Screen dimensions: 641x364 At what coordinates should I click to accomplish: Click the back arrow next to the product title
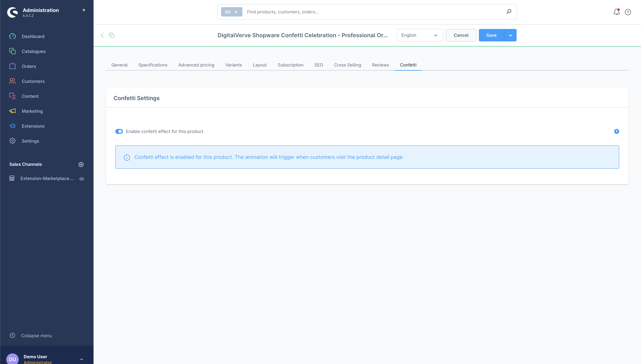click(x=102, y=35)
